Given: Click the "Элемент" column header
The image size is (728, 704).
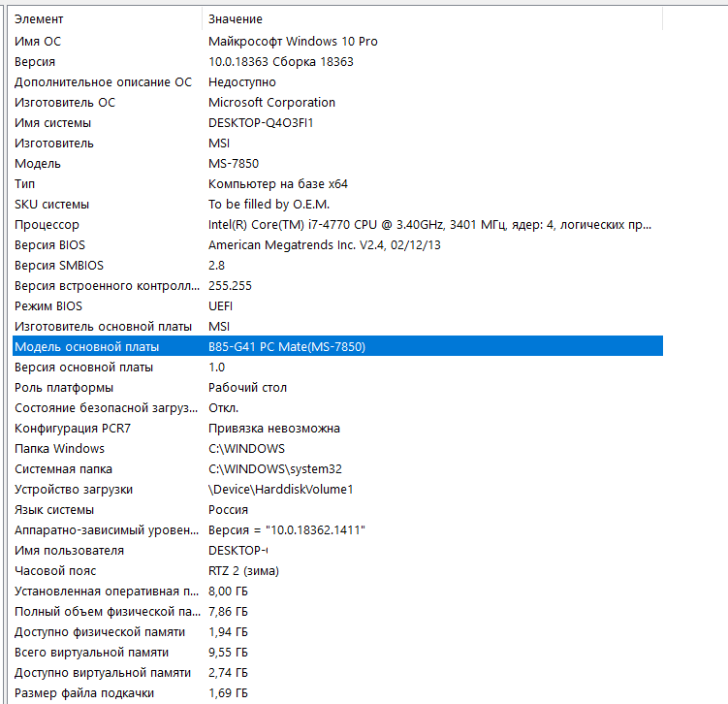Looking at the screenshot, I should (107, 19).
